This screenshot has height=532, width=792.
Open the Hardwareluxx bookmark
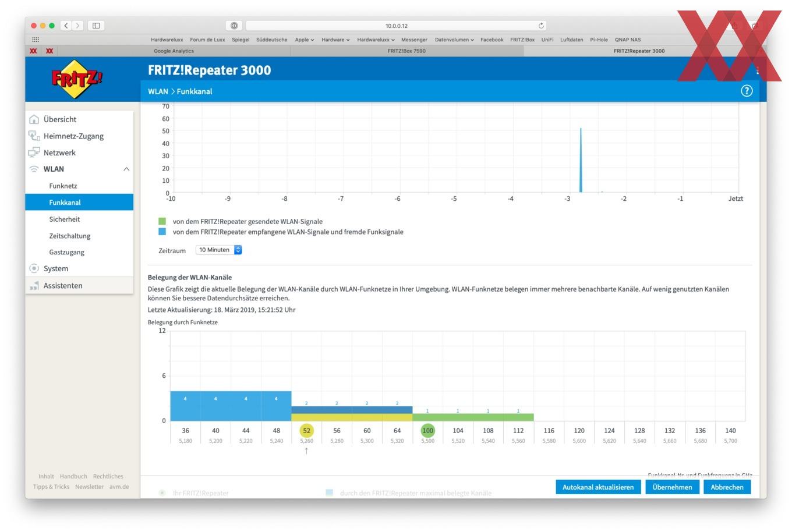pos(167,40)
